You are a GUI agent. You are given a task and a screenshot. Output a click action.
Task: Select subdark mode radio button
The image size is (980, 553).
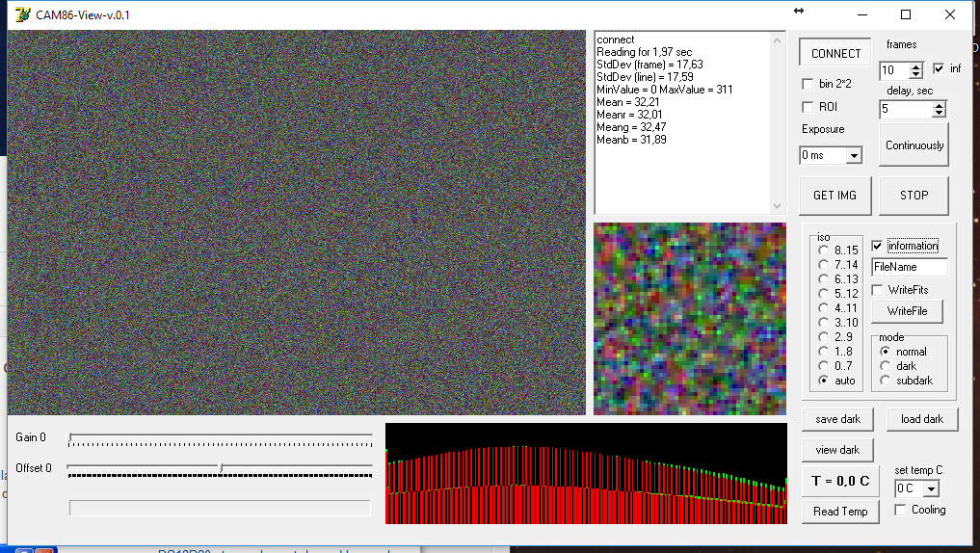pos(885,381)
